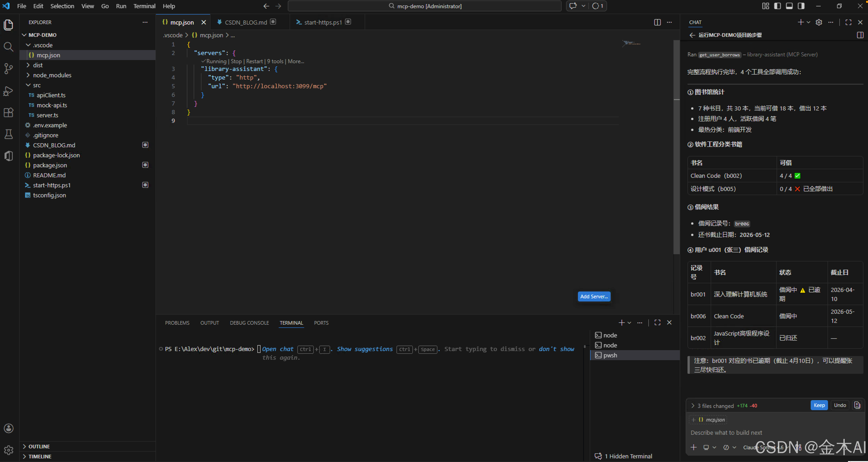Split the editor right
Screen dimensions: 868x462
tap(657, 22)
